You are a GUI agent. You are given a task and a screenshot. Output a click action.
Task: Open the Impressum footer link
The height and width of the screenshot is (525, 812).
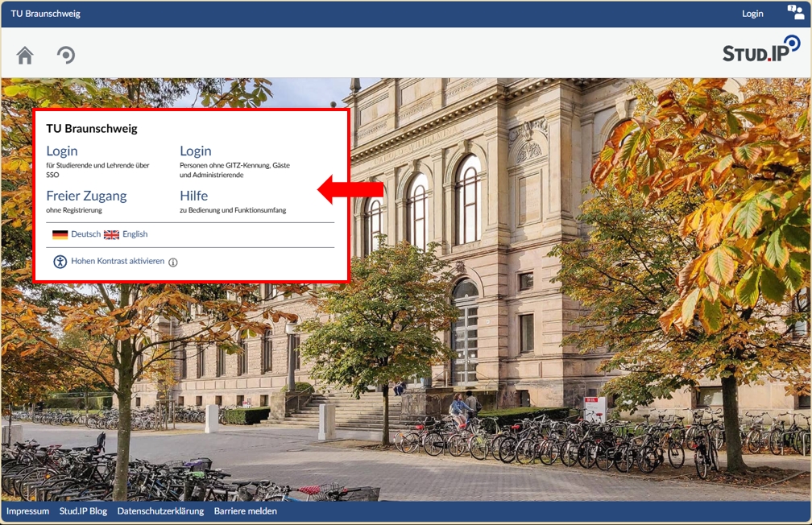[28, 511]
